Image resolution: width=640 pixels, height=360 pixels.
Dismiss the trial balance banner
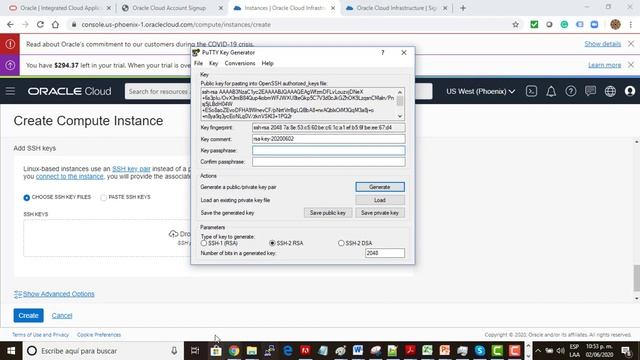coord(631,65)
